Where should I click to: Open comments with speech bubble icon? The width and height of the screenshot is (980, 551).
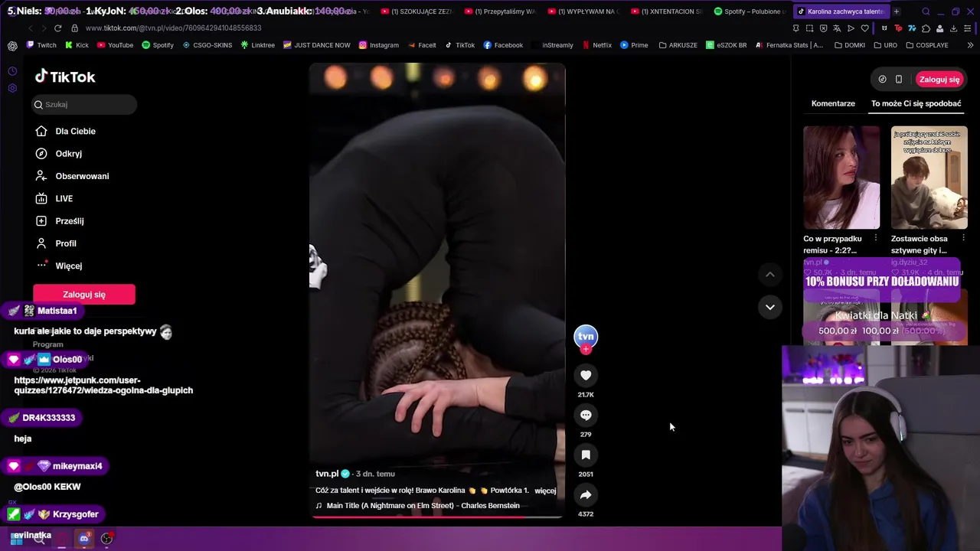(x=586, y=415)
